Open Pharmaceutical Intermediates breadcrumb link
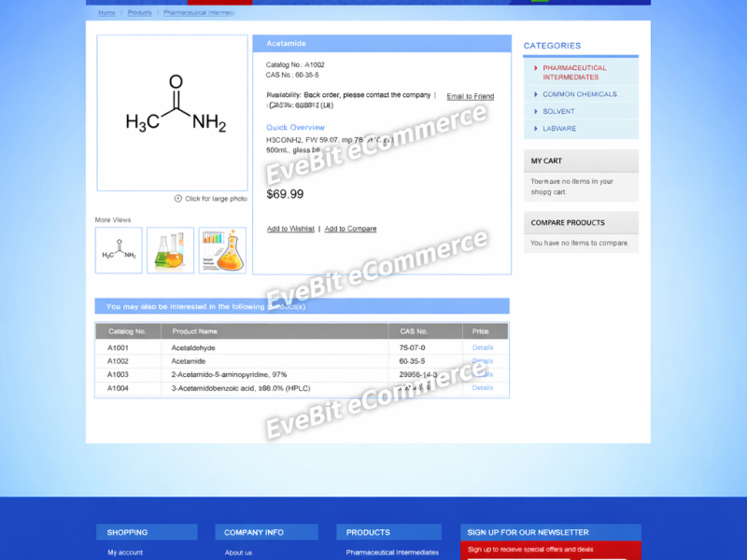The height and width of the screenshot is (560, 747). click(x=199, y=13)
